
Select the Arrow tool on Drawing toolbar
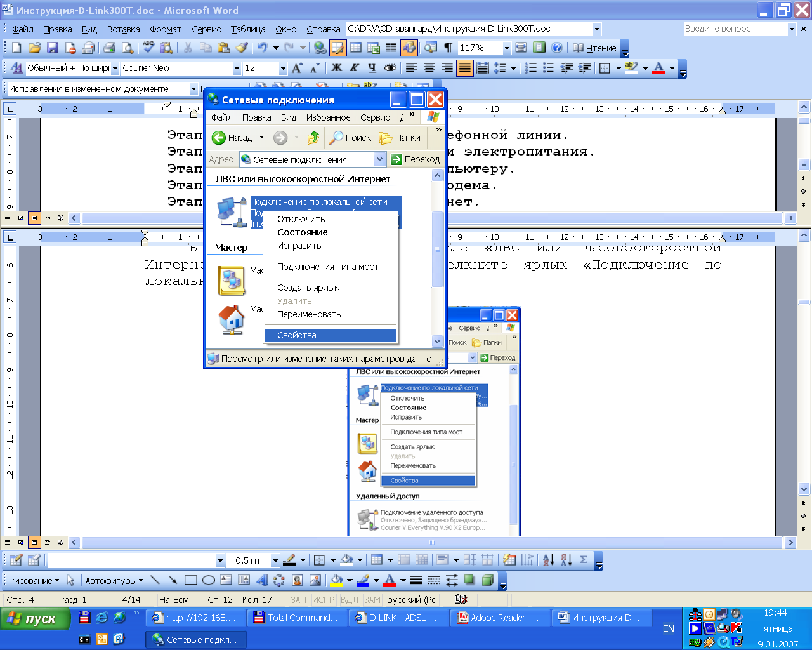(x=173, y=580)
